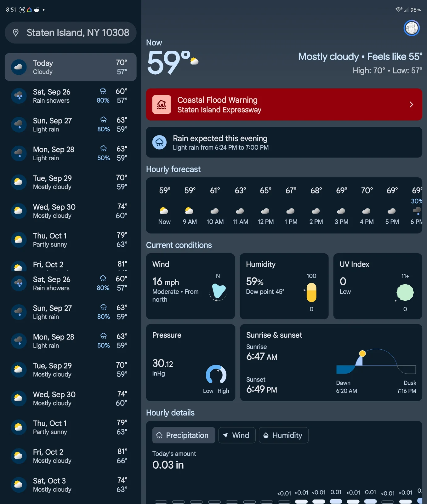The image size is (427, 504).
Task: Tap the 96% battery indicator in status bar
Action: click(416, 10)
